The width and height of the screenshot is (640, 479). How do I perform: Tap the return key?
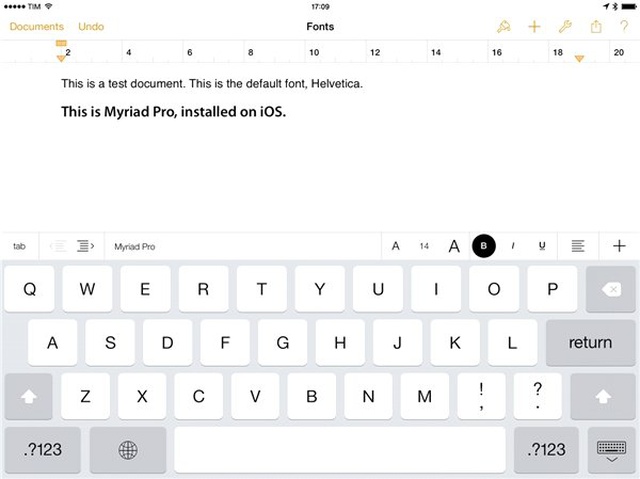tap(590, 342)
